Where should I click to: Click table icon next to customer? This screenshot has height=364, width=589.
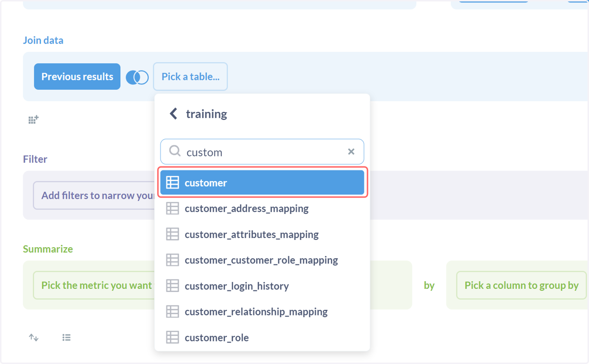(x=172, y=182)
